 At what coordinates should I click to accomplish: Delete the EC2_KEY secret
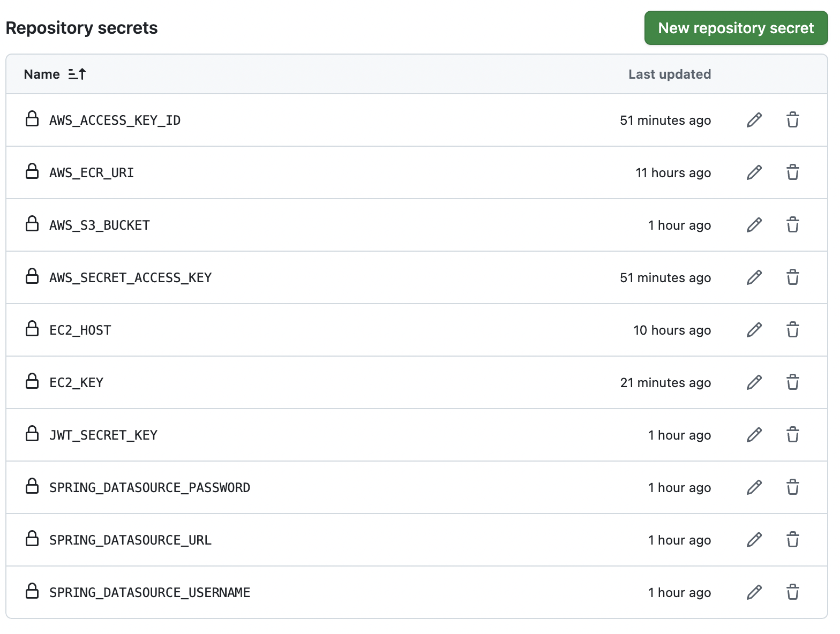[793, 382]
